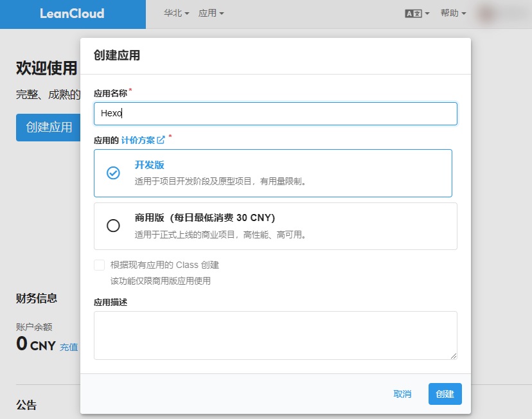The width and height of the screenshot is (532, 419).
Task: Click the external link icon beside 计价方案
Action: tap(161, 140)
